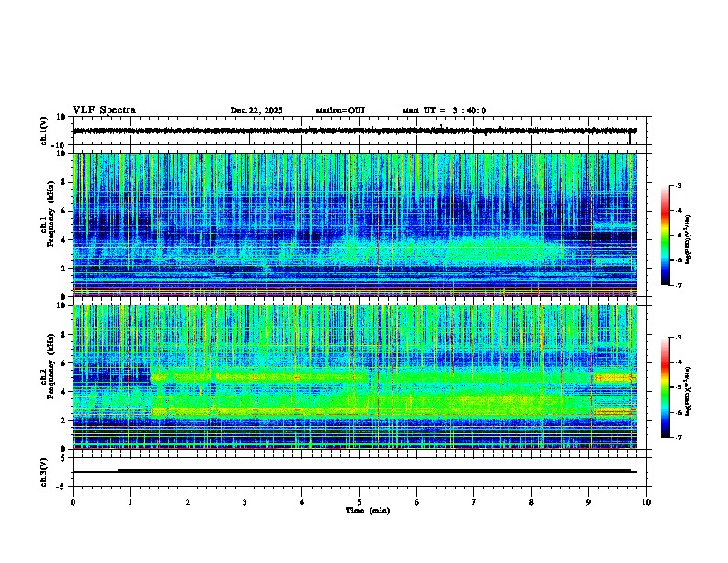Screen dimensions: 728x563
Task: Click the "-3" label on ch.2 color scale
Action: pos(678,338)
